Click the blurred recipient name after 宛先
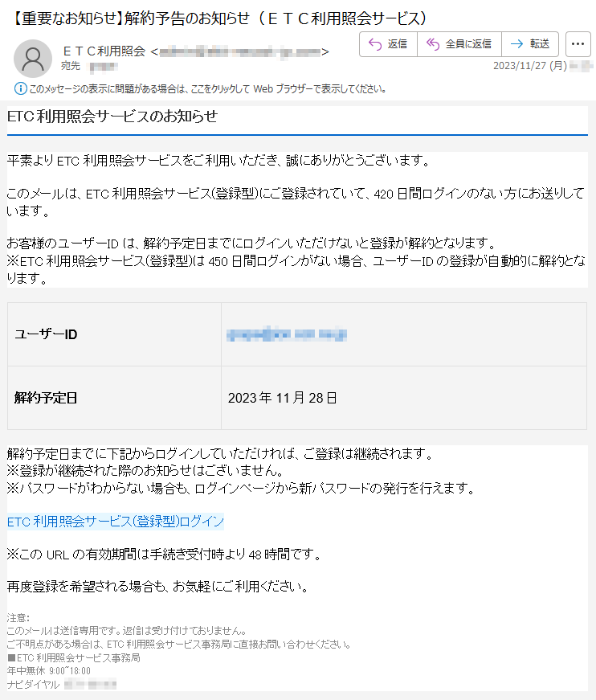Viewport: 596px width, 700px height. 104,67
